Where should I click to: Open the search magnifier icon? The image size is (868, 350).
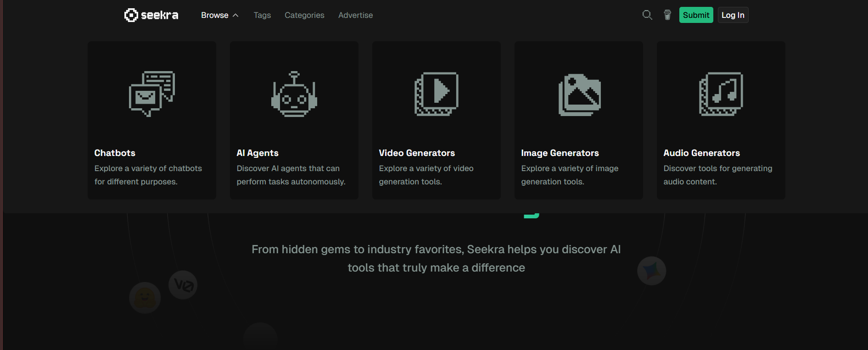(647, 15)
